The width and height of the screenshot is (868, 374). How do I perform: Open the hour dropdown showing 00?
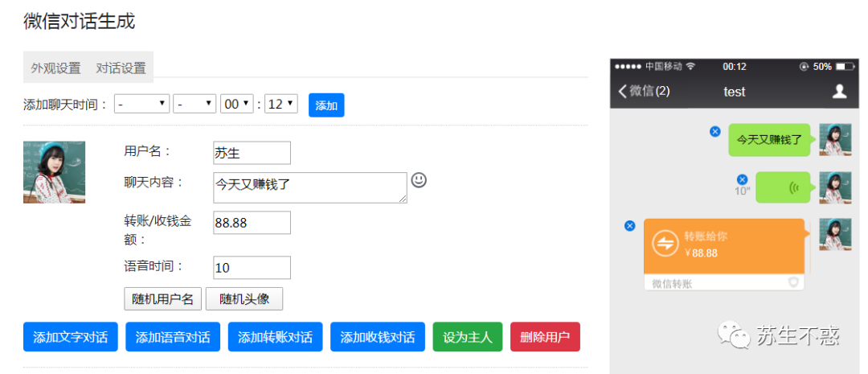point(237,104)
